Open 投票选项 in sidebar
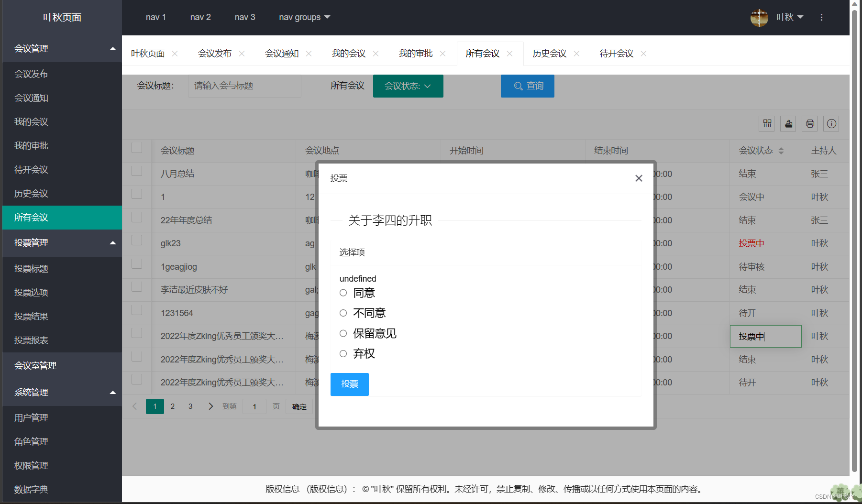This screenshot has height=504, width=862. click(x=62, y=293)
